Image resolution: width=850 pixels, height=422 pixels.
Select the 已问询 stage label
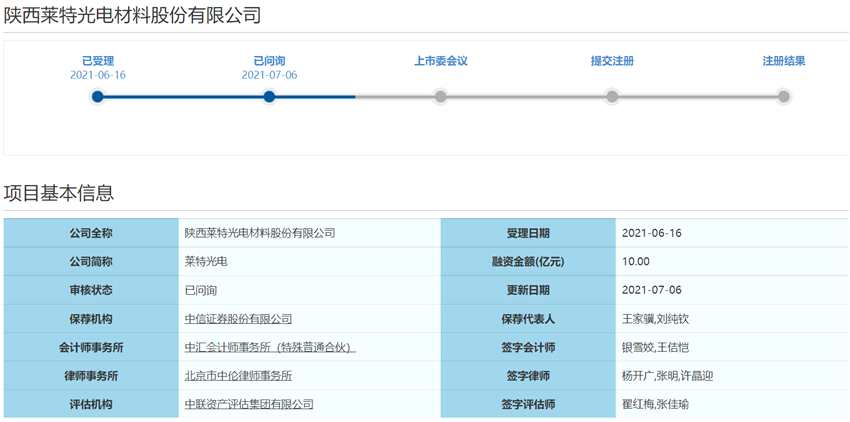click(x=269, y=61)
